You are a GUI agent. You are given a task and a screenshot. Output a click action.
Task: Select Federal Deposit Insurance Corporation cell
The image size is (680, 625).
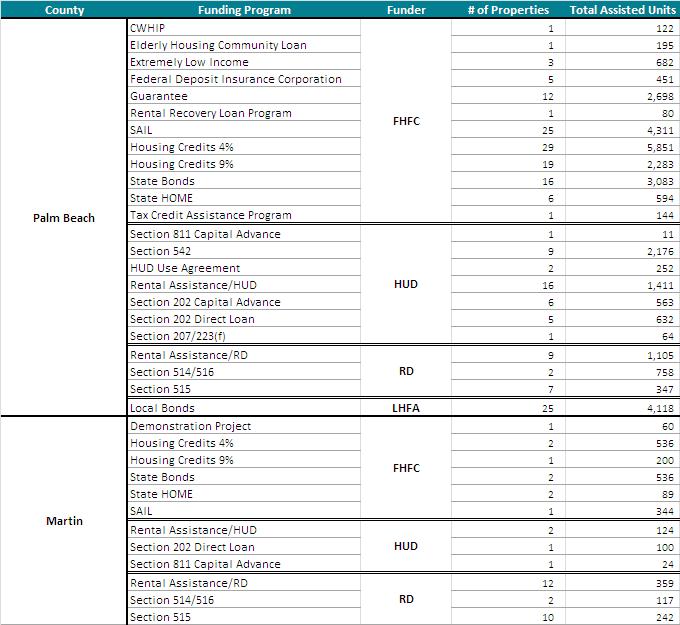coord(244,79)
